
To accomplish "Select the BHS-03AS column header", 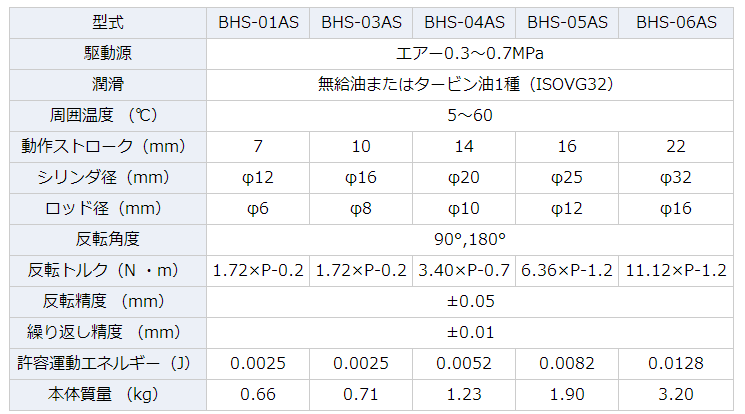I will point(361,23).
